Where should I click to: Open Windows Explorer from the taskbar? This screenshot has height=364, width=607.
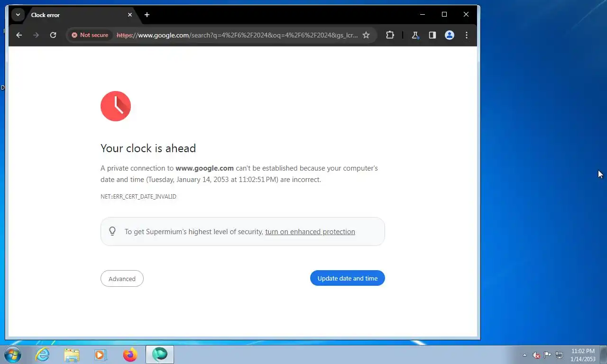72,355
